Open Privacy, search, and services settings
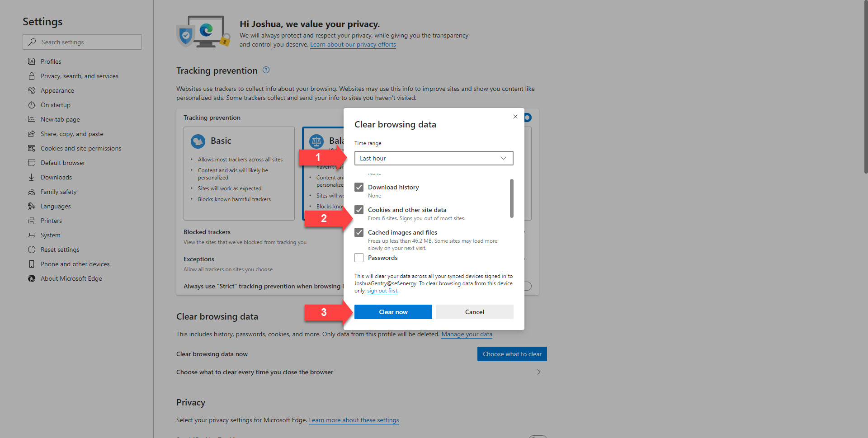Image resolution: width=868 pixels, height=438 pixels. pyautogui.click(x=80, y=76)
